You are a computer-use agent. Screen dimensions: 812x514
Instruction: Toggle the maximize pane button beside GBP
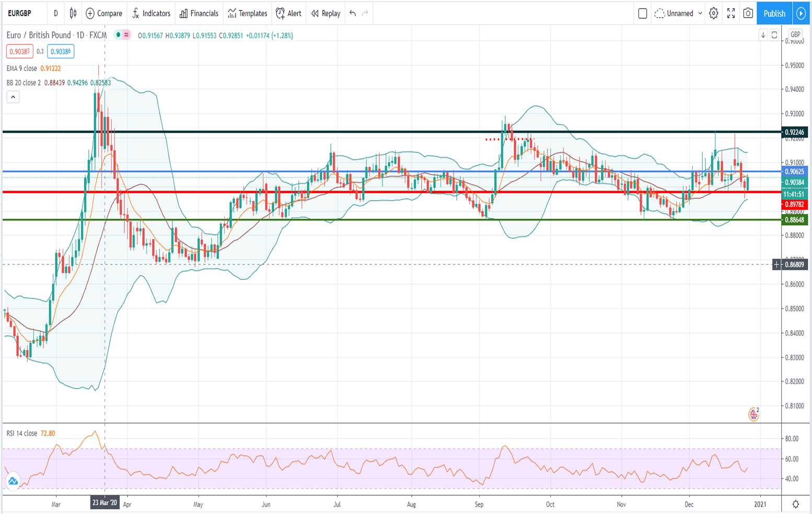coord(774,35)
